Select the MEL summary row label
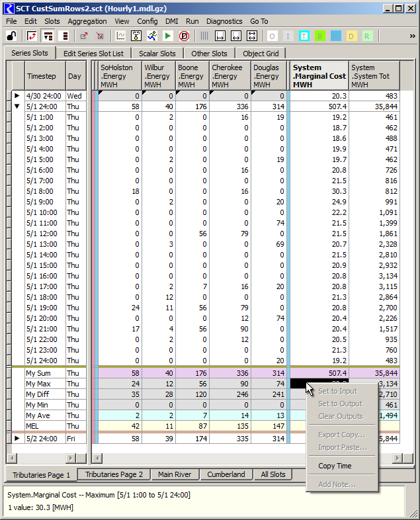Screen dimensions: 420x520 [45, 426]
